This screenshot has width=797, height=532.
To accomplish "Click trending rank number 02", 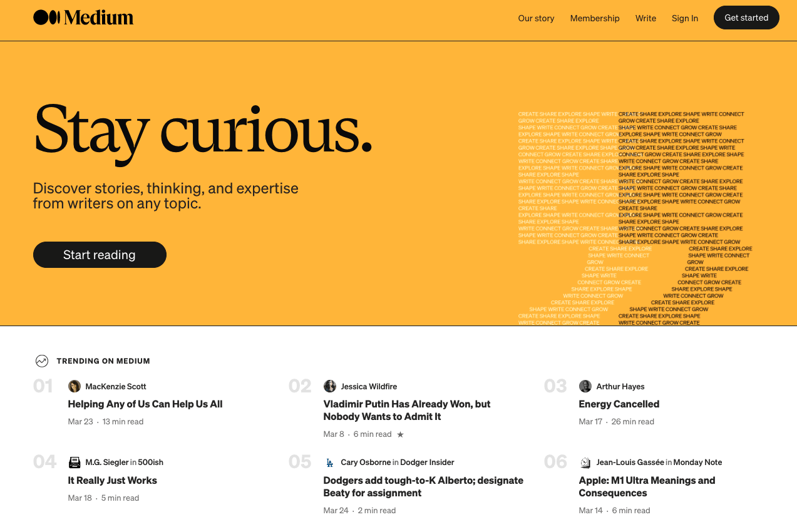I will pyautogui.click(x=300, y=386).
